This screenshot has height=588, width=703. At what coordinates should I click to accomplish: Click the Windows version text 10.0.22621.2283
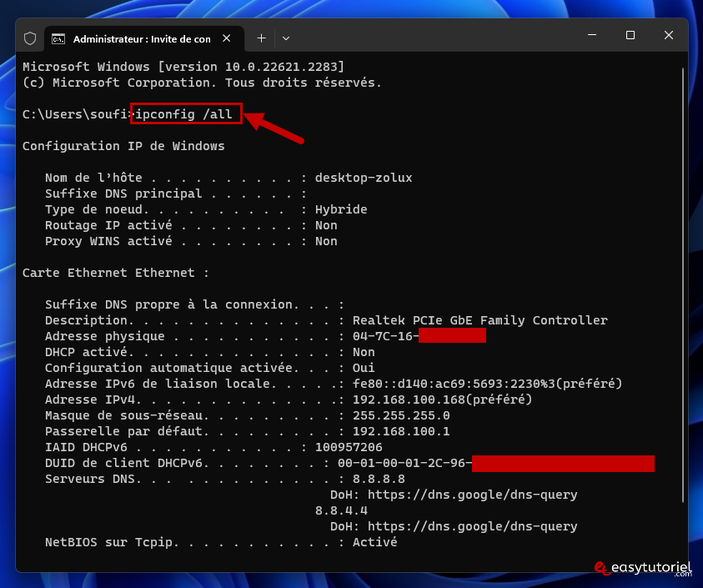[281, 67]
